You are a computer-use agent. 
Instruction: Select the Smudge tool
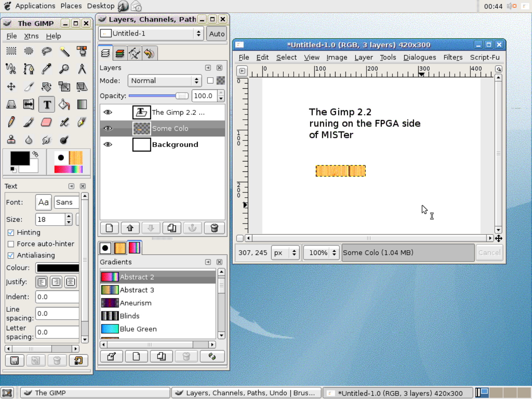(x=47, y=140)
